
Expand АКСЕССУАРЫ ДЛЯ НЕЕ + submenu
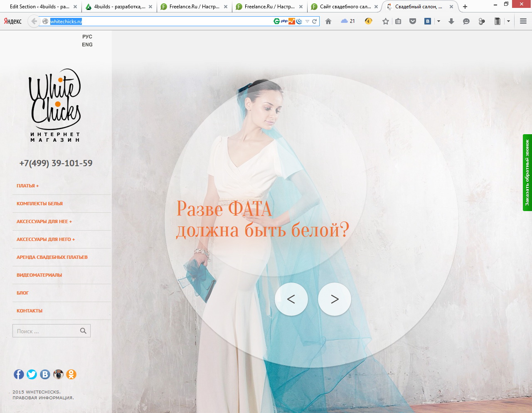(x=44, y=221)
